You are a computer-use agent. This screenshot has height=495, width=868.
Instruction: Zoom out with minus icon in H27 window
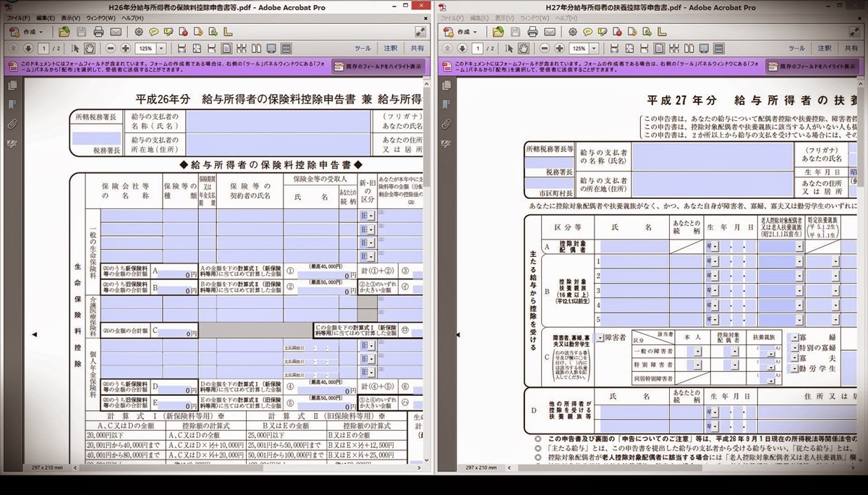[544, 48]
